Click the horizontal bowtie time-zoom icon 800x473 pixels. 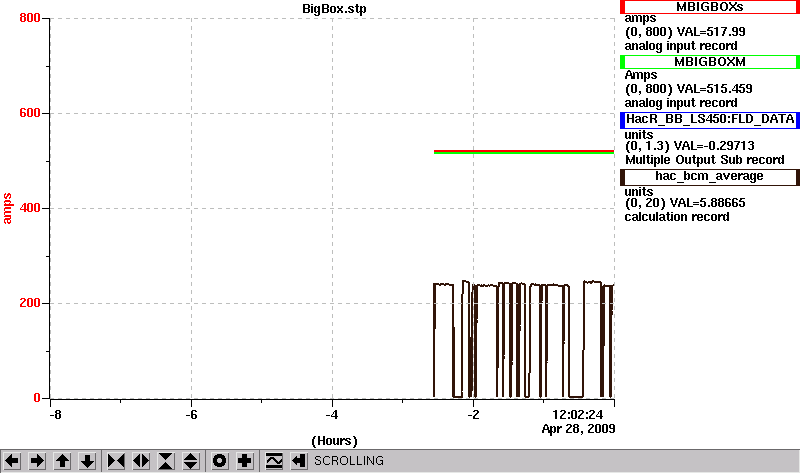116,461
